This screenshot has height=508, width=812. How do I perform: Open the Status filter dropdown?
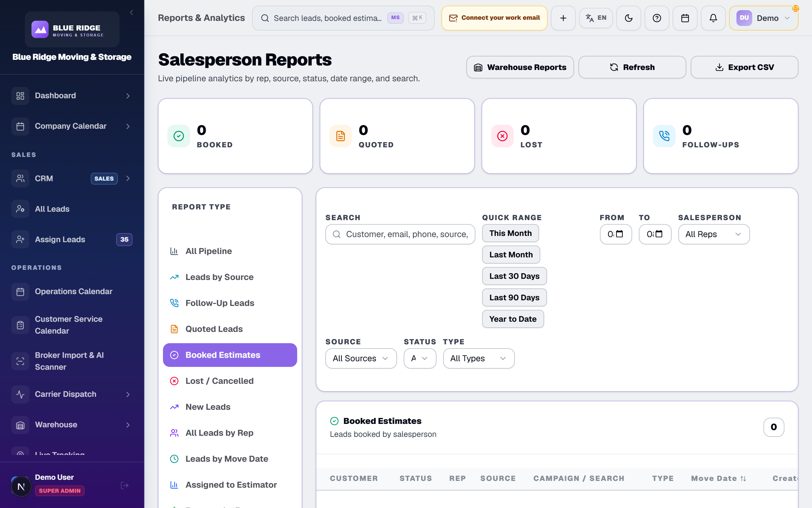click(x=420, y=358)
